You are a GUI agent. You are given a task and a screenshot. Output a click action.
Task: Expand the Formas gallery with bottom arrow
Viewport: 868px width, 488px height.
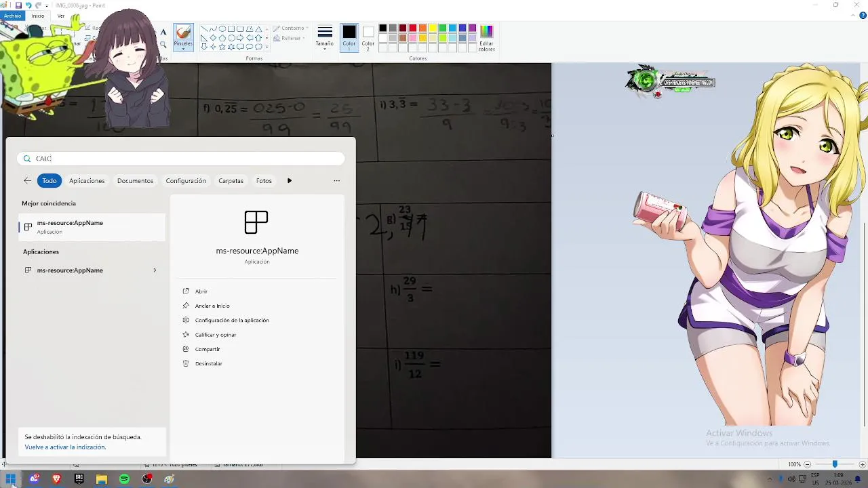click(267, 47)
